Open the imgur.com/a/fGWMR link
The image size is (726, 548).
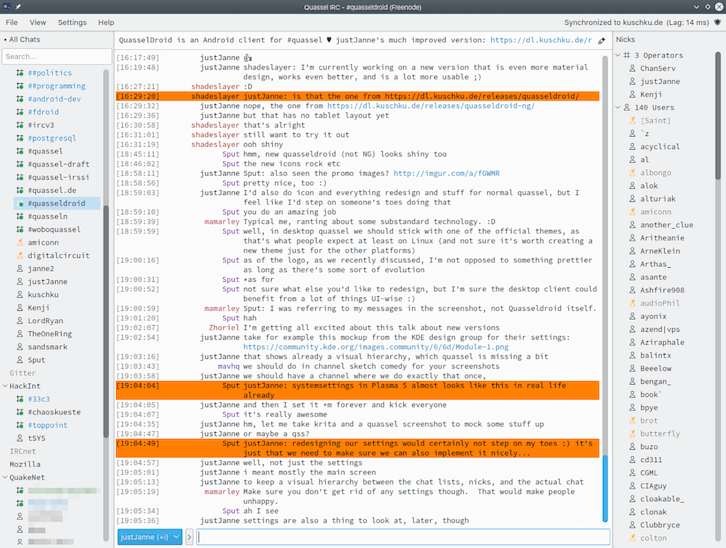click(x=446, y=174)
